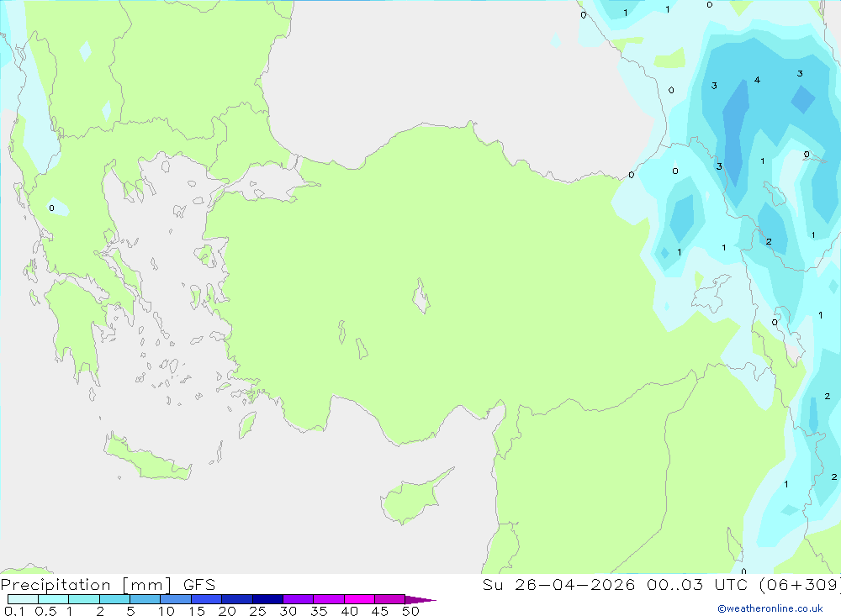The image size is (841, 616).
Task: Click the 45–50 mm legend color swatch
Action: coord(390,599)
